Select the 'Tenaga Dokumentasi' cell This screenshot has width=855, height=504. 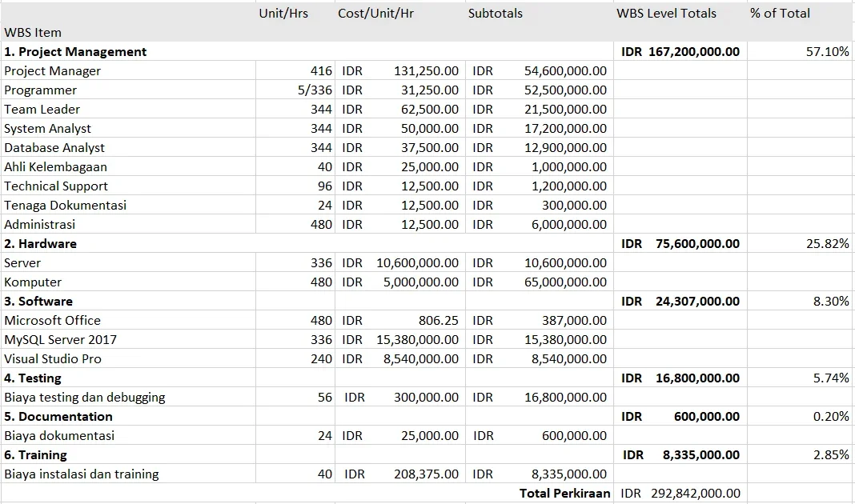click(x=65, y=205)
